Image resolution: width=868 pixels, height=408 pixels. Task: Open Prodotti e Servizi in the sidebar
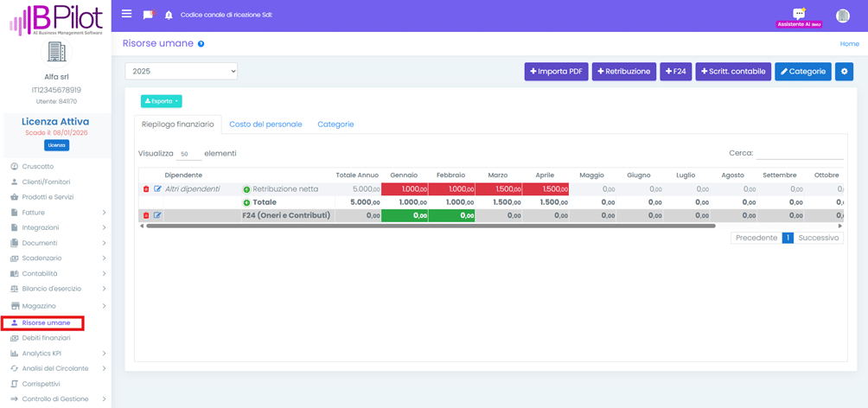coord(48,197)
